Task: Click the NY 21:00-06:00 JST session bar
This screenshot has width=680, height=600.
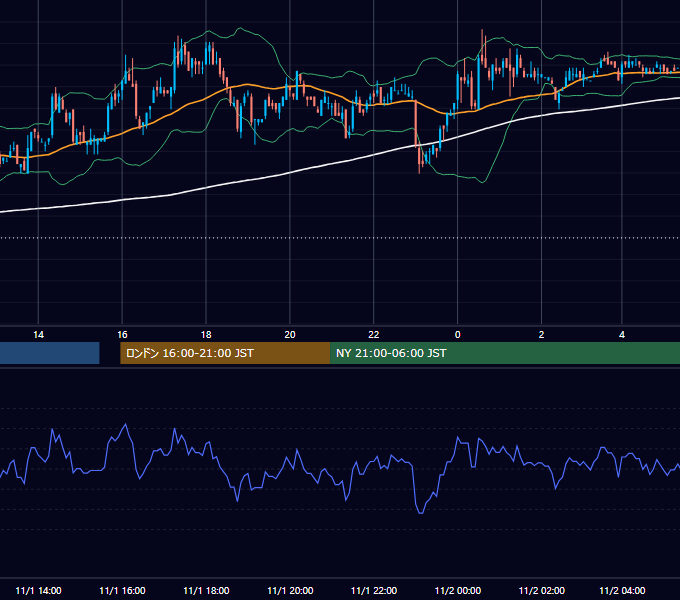Action: pos(505,353)
